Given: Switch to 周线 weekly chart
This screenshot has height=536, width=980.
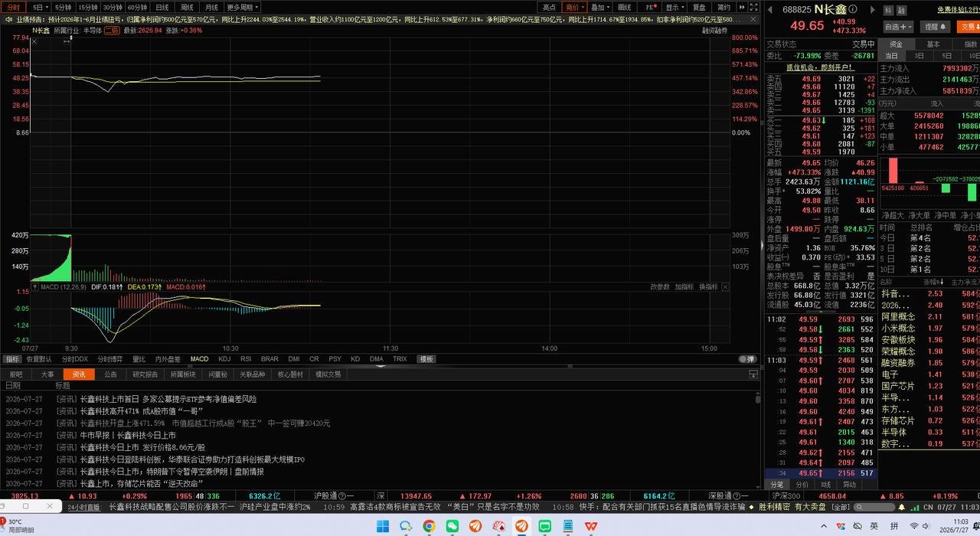Looking at the screenshot, I should [187, 7].
